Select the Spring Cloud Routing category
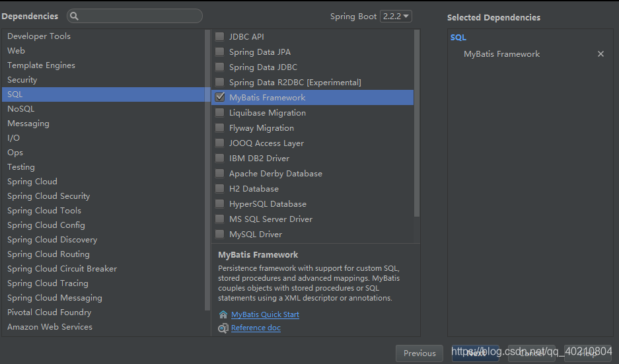The height and width of the screenshot is (364, 619). 104,254
